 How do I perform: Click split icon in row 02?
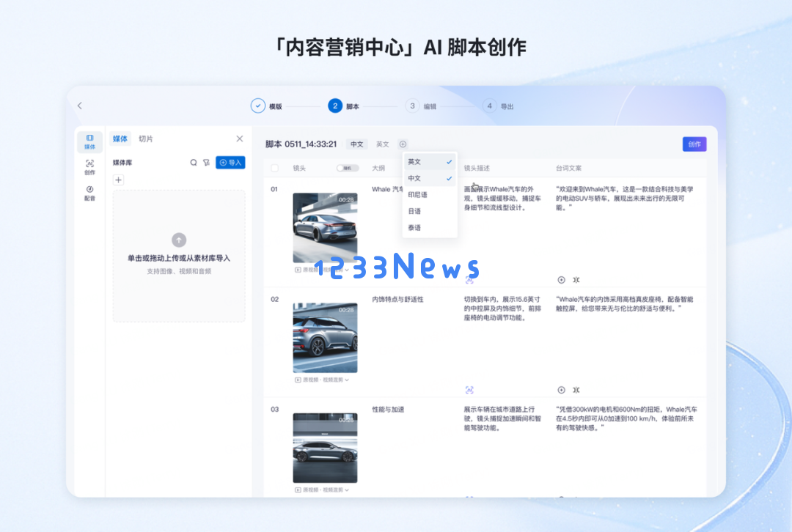[x=576, y=390]
